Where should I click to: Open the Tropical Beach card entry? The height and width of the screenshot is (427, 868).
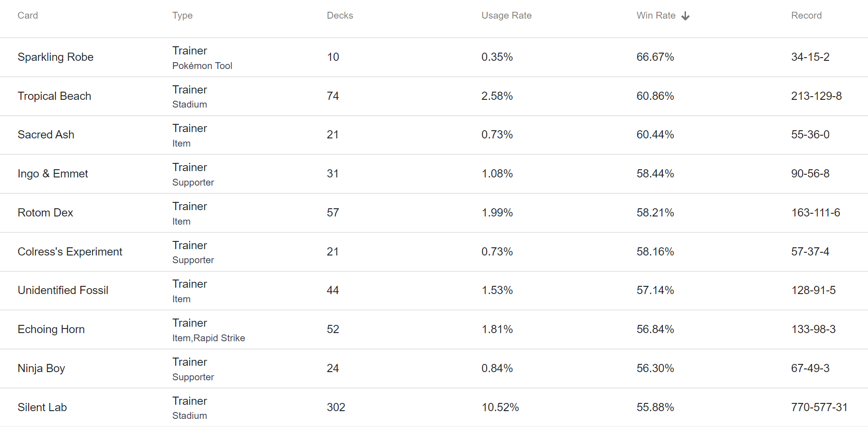[x=54, y=96]
